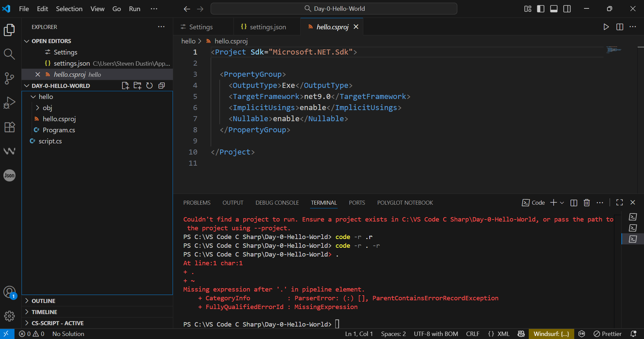
Task: Open the Extensions view in activity bar
Action: pos(9,127)
